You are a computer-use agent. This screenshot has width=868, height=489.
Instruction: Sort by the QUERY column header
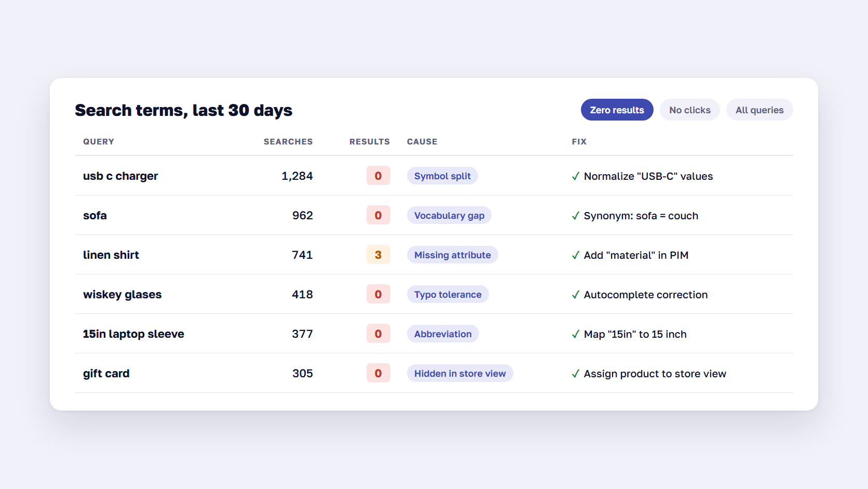pyautogui.click(x=99, y=141)
